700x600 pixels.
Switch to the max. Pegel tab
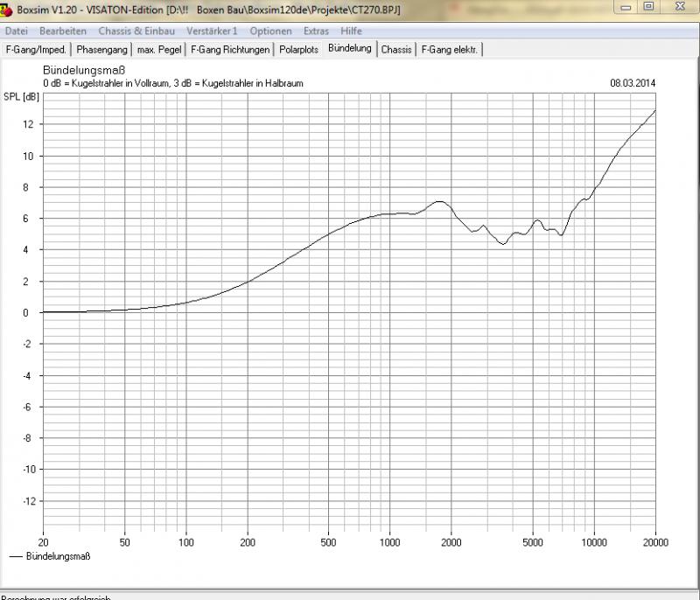[x=159, y=50]
